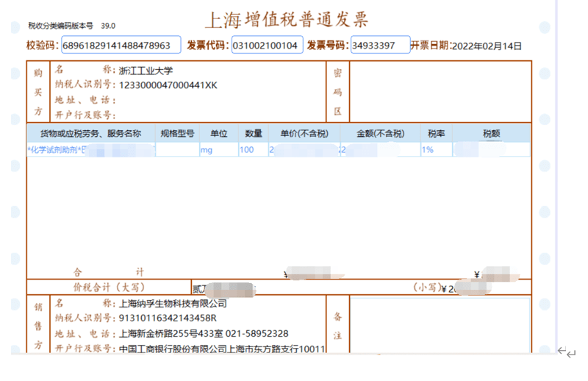
Task: Click the 税额 column header
Action: [x=491, y=133]
